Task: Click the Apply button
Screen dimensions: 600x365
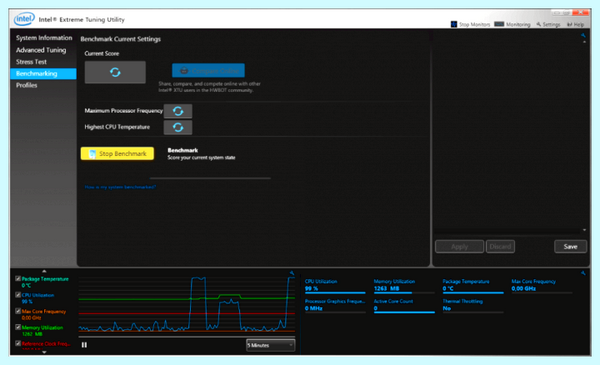Action: coord(459,246)
